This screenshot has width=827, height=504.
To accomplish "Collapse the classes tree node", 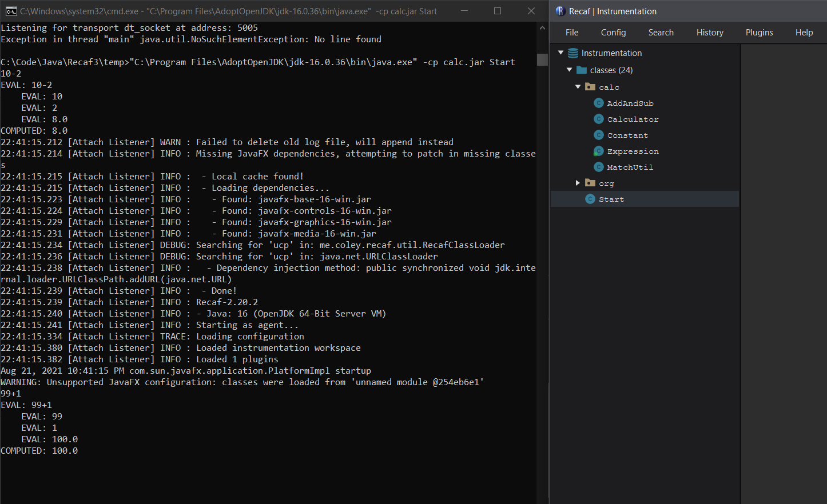I will 569,70.
